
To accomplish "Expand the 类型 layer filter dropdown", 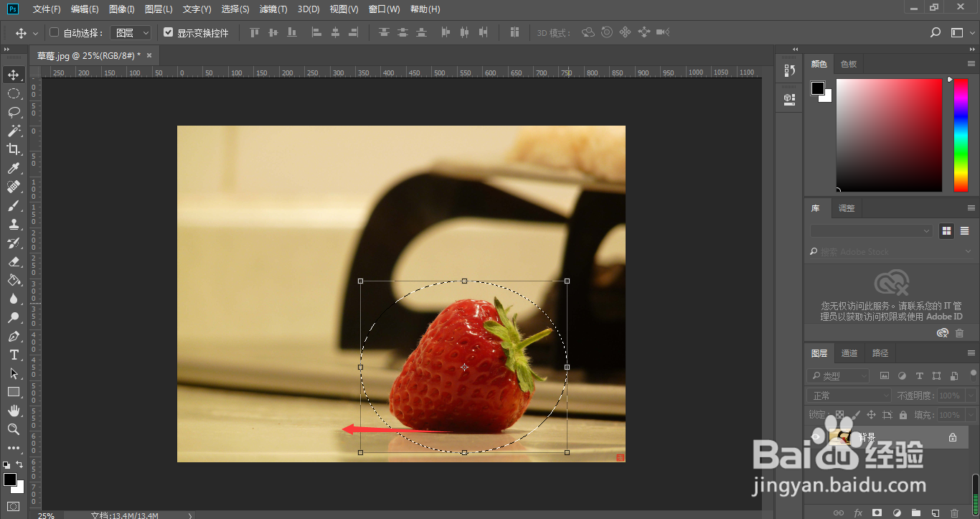I will tap(838, 375).
